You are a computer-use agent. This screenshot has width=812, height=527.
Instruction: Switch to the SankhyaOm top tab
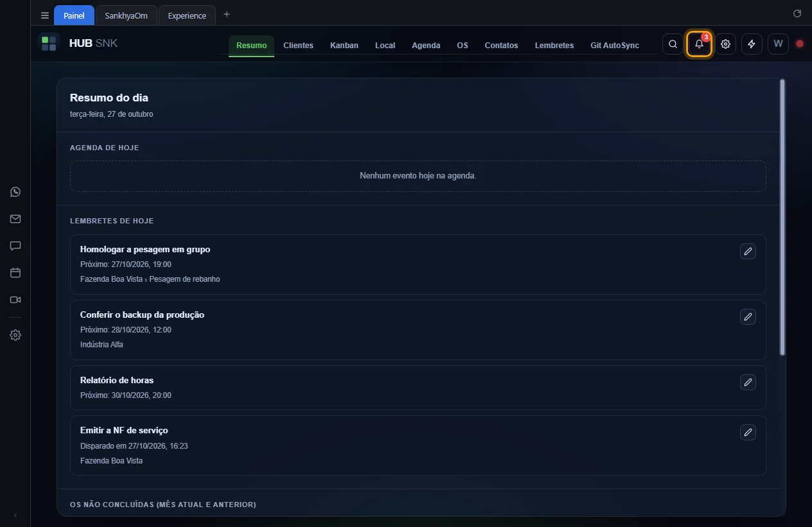pyautogui.click(x=127, y=15)
